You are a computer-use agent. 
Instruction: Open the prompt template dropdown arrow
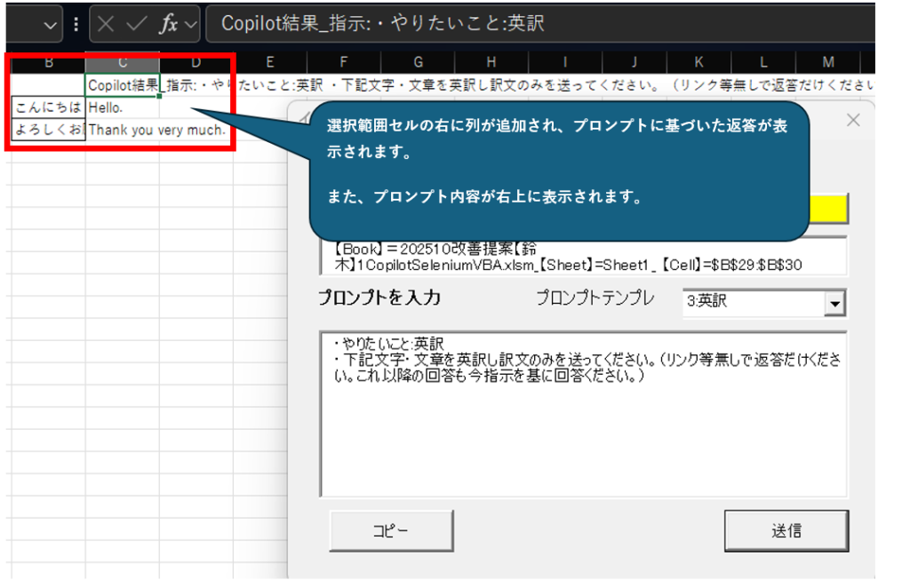[834, 304]
